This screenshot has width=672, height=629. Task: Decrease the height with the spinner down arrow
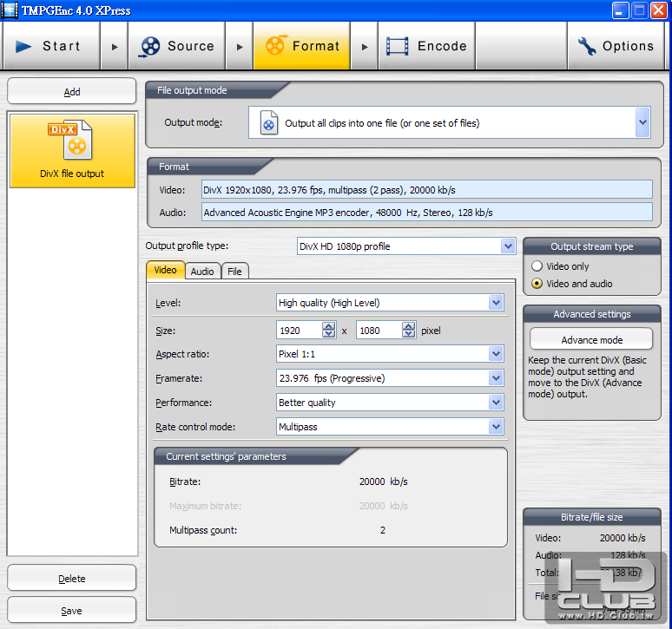pyautogui.click(x=409, y=334)
